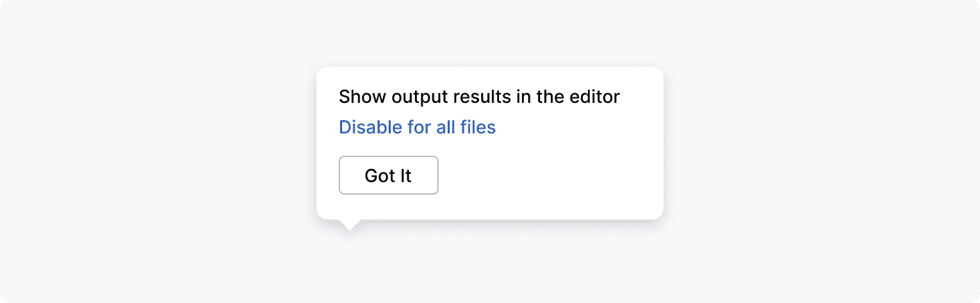Dismiss the tooltip using Got It
The width and height of the screenshot is (980, 303).
388,176
